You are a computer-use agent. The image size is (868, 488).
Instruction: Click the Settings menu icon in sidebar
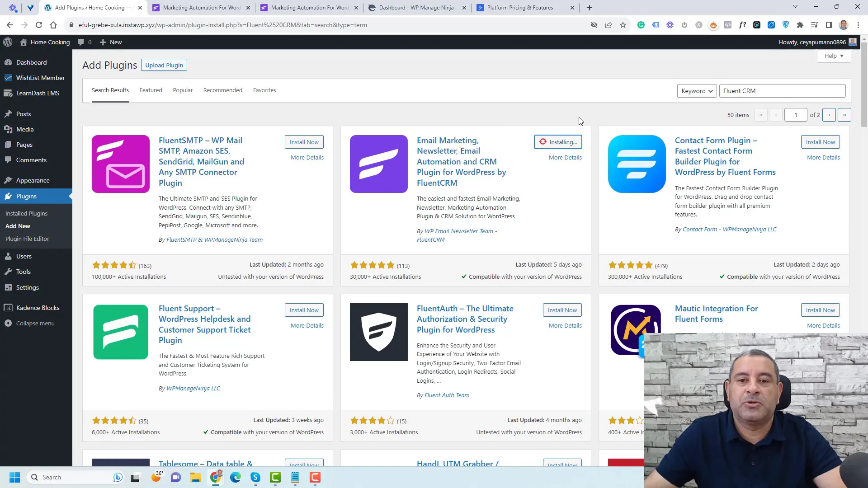(x=12, y=287)
